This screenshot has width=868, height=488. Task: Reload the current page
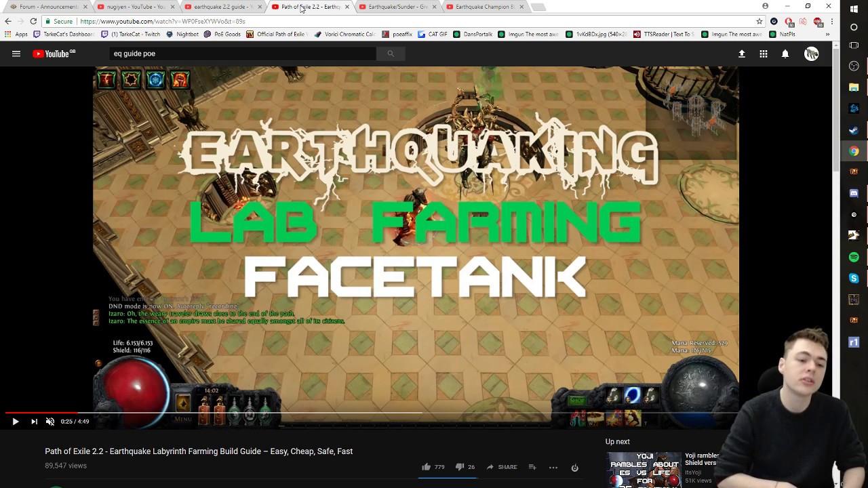tap(33, 22)
